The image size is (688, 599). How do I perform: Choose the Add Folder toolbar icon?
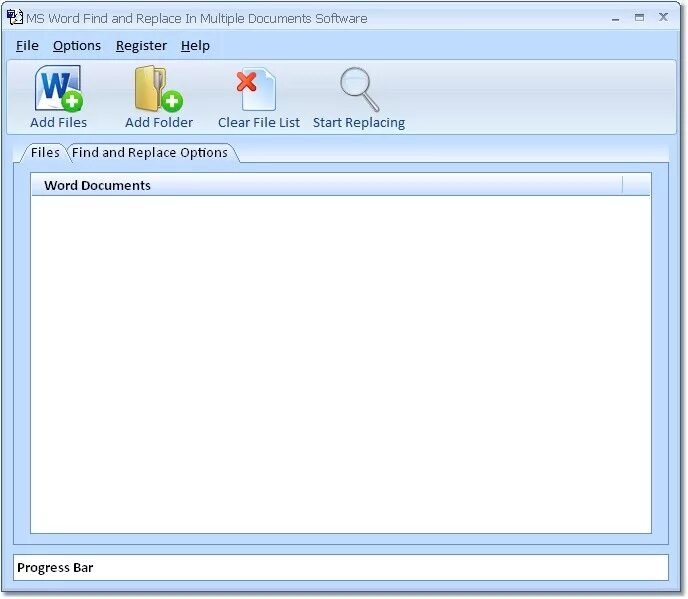[159, 88]
